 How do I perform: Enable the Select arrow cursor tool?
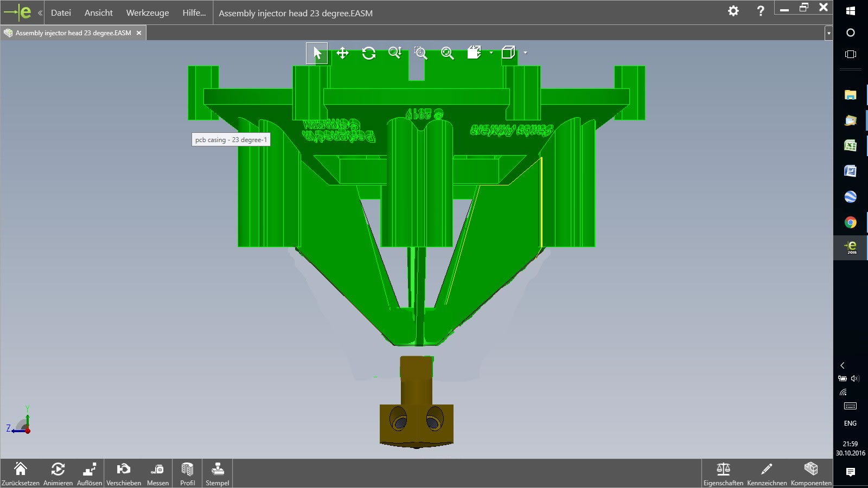pyautogui.click(x=317, y=53)
